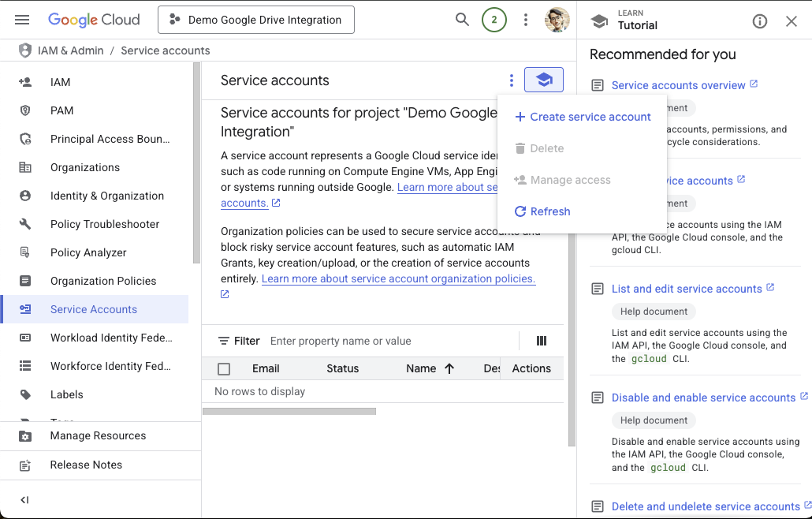Click the Labels tag icon

click(25, 394)
